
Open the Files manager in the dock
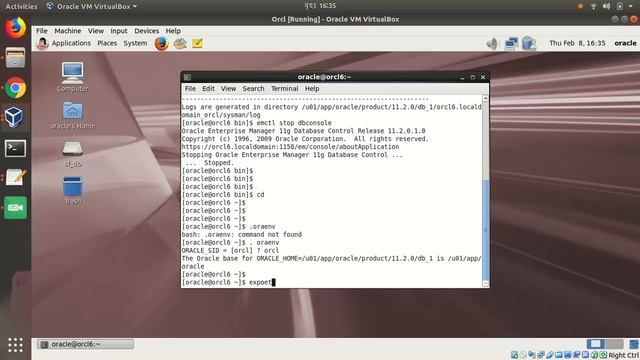(x=15, y=58)
